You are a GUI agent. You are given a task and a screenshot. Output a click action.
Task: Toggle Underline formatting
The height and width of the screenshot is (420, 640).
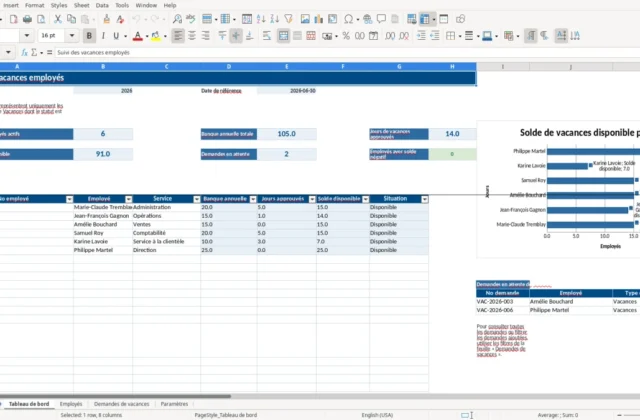click(x=116, y=36)
